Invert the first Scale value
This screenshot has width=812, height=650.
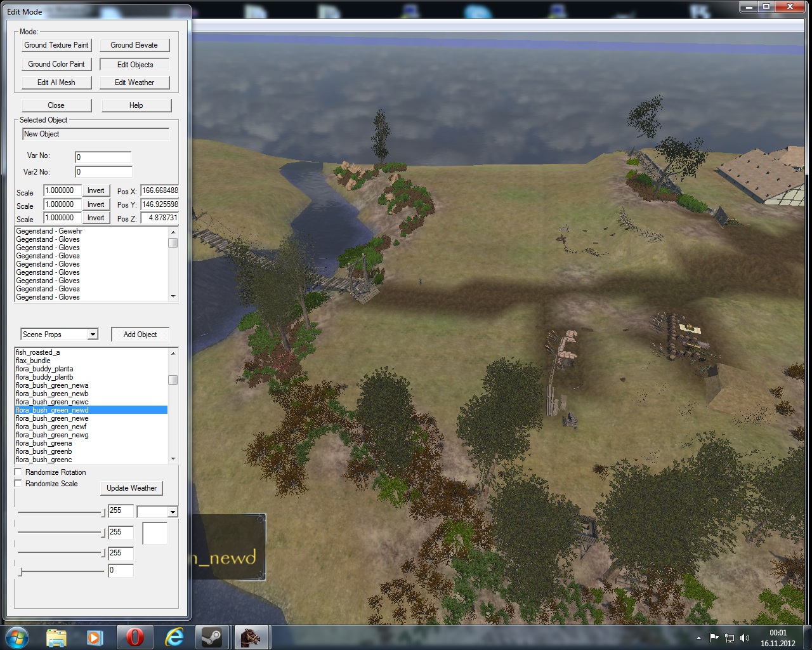96,190
